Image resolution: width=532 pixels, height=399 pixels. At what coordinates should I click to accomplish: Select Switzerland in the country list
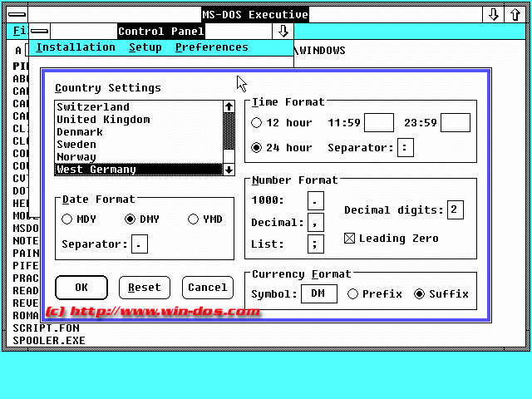93,107
